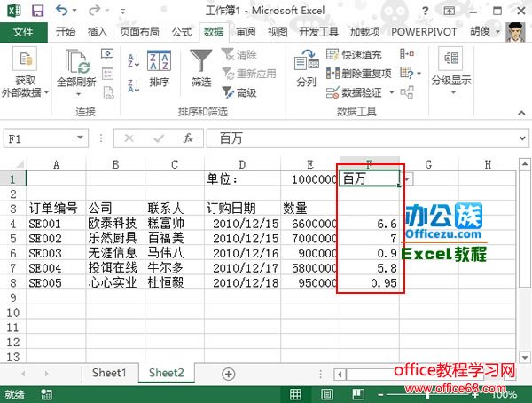Image resolution: width=532 pixels, height=403 pixels.
Task: Sort descending Z to A icon
Action: [x=133, y=85]
